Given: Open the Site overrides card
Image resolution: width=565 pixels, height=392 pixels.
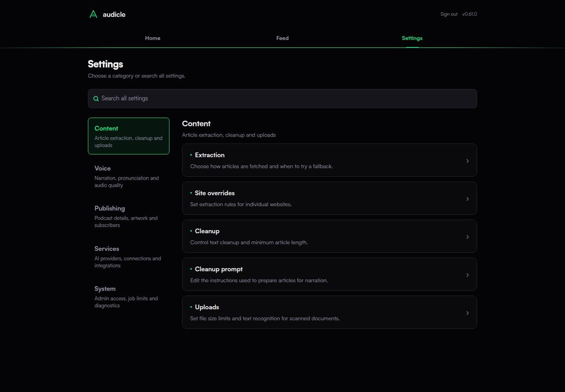Looking at the screenshot, I should (330, 198).
